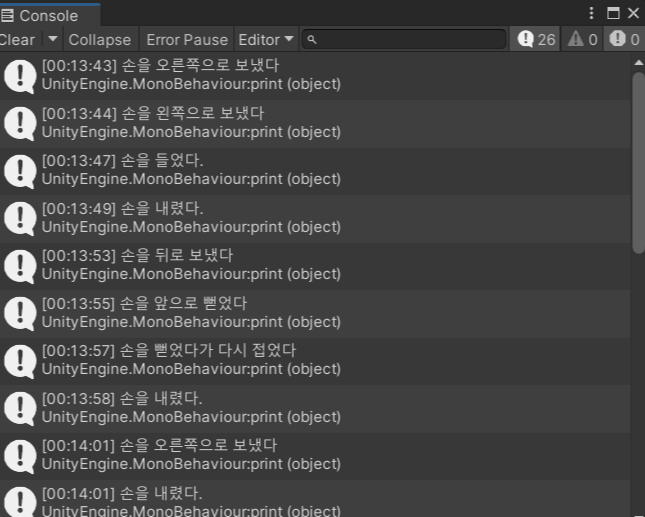The image size is (645, 517).
Task: Select the 00:14:01 손을 내렸다 log entry
Action: 315,498
